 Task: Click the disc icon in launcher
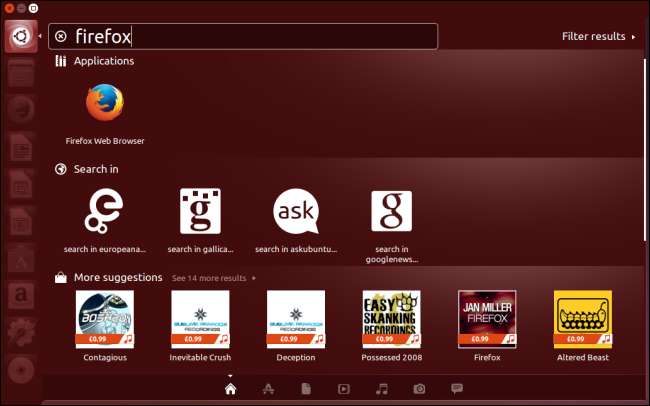(21, 370)
